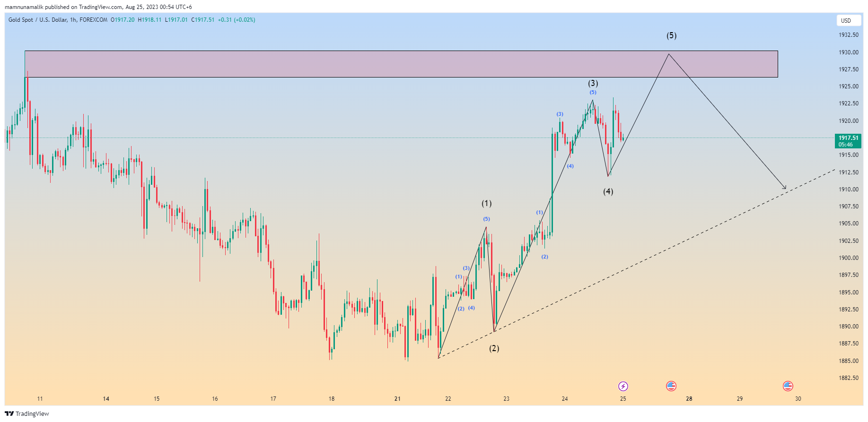Click date 30 on the time axis
Image resolution: width=868 pixels, height=422 pixels.
click(x=798, y=399)
